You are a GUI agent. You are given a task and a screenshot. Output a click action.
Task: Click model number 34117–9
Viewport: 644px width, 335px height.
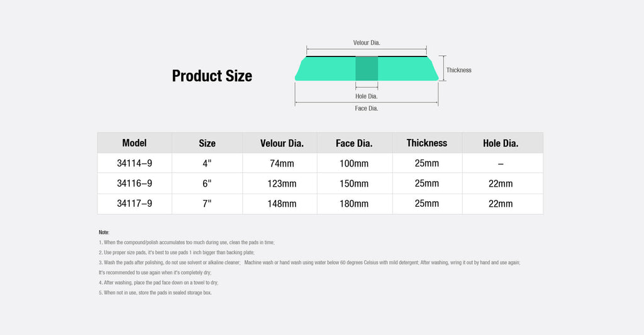(x=135, y=204)
